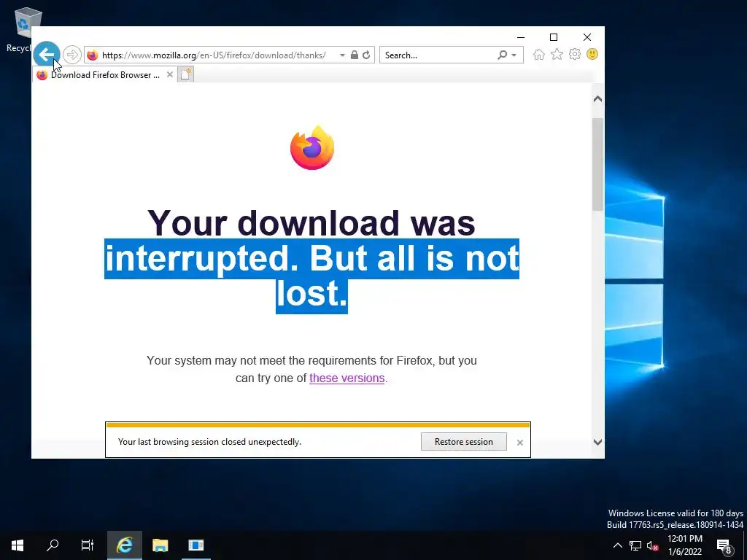Click the Firefox favicon in address bar
Viewport: 747px width, 560px height.
[x=93, y=55]
